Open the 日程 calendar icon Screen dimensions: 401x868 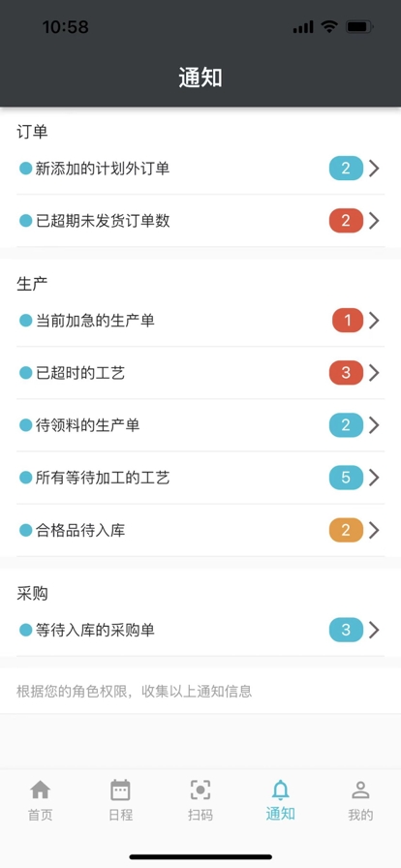[120, 790]
